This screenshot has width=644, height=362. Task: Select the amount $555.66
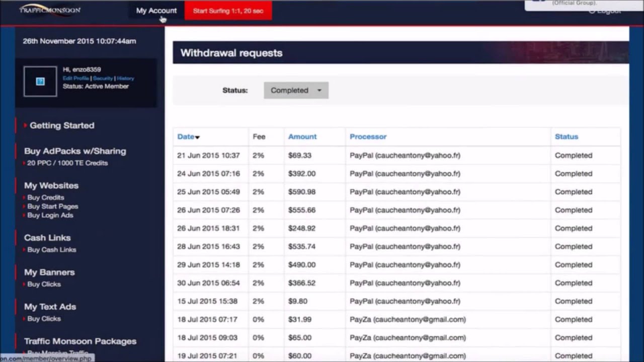[302, 210]
